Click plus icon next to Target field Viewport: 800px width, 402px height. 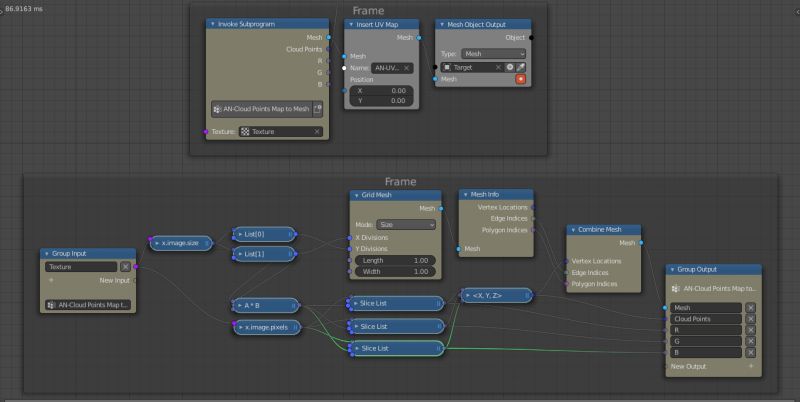pyautogui.click(x=509, y=67)
